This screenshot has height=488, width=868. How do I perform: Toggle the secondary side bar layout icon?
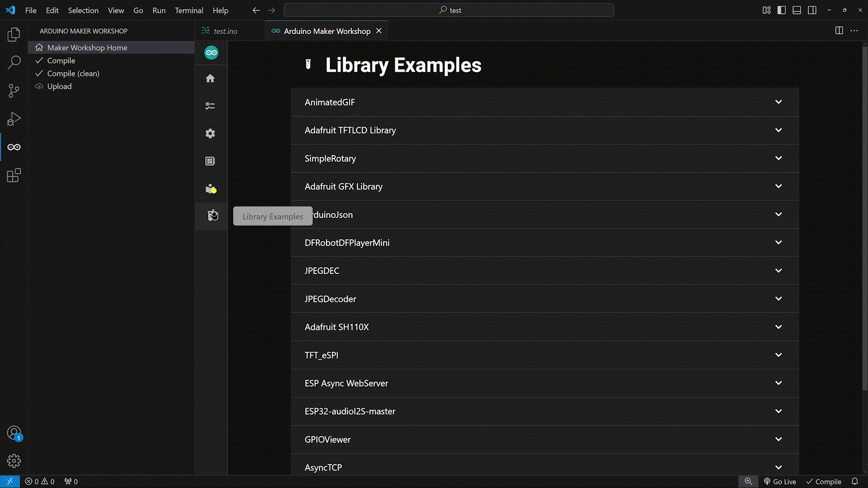(812, 10)
